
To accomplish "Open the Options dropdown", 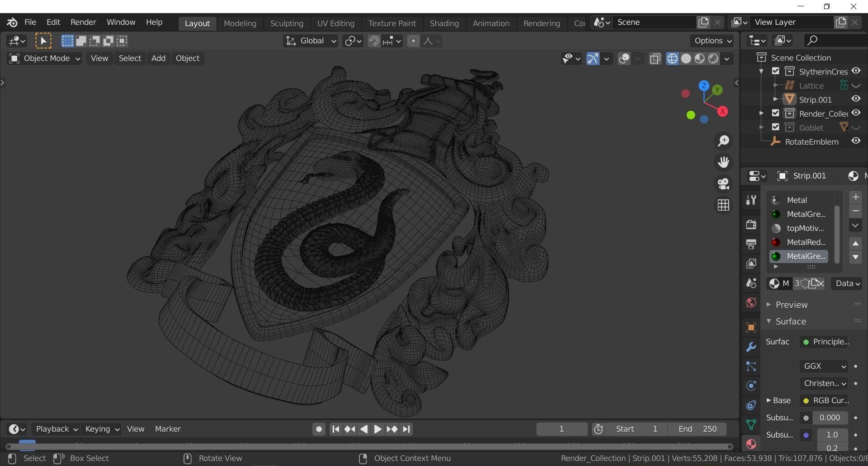I will tap(712, 41).
